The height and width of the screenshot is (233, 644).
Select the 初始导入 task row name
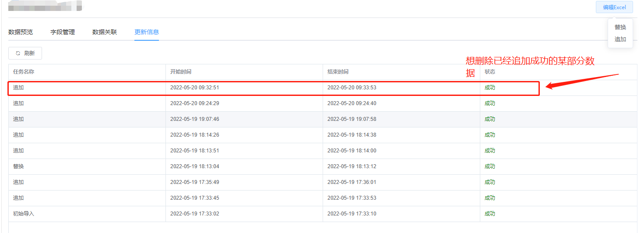pos(24,214)
